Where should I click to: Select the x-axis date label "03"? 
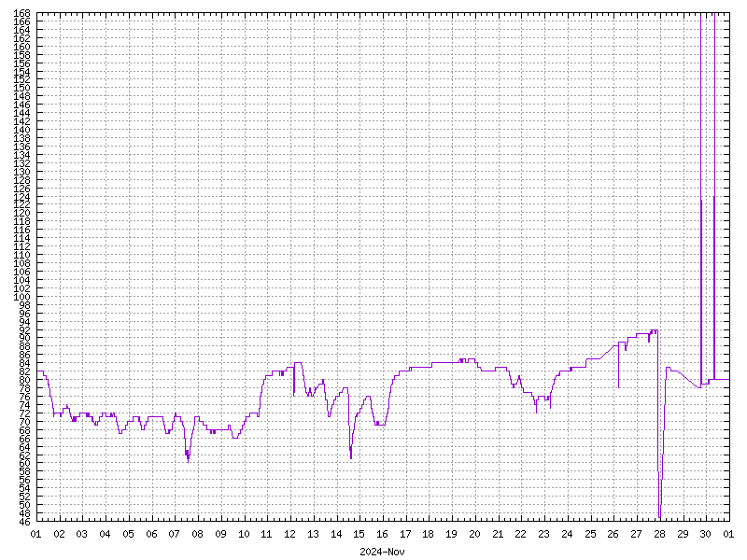[x=82, y=534]
